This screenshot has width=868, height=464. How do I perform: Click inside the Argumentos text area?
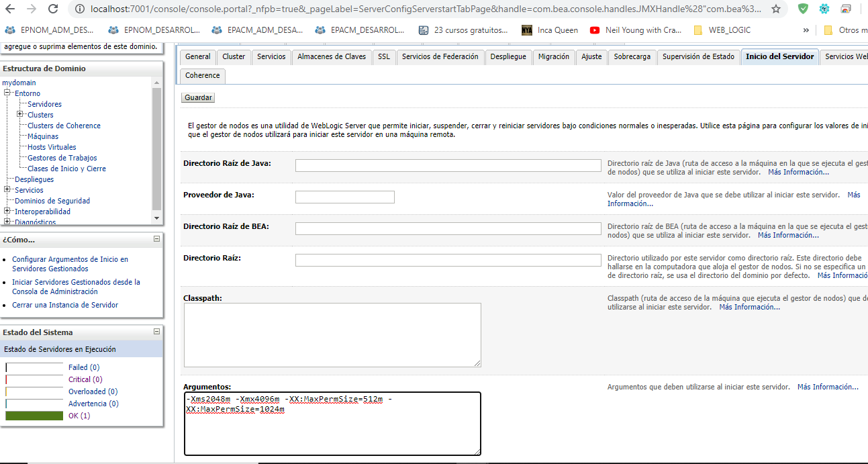[332, 423]
